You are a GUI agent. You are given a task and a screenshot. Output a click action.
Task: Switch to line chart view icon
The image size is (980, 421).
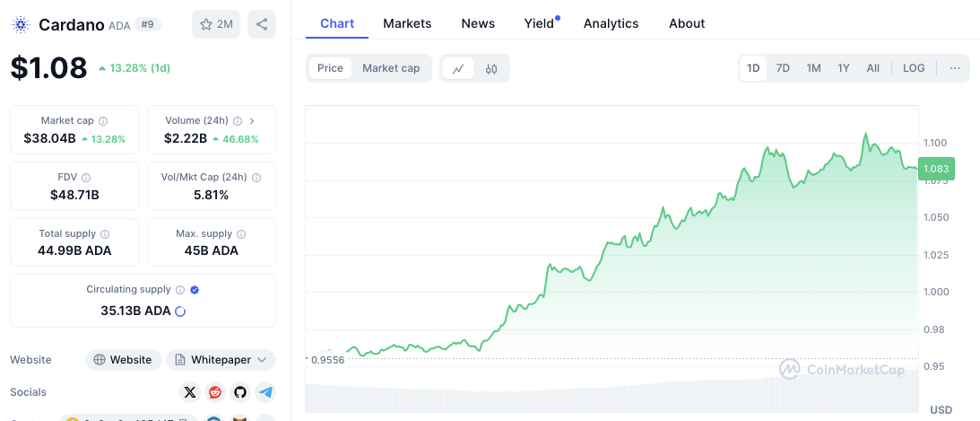tap(458, 68)
